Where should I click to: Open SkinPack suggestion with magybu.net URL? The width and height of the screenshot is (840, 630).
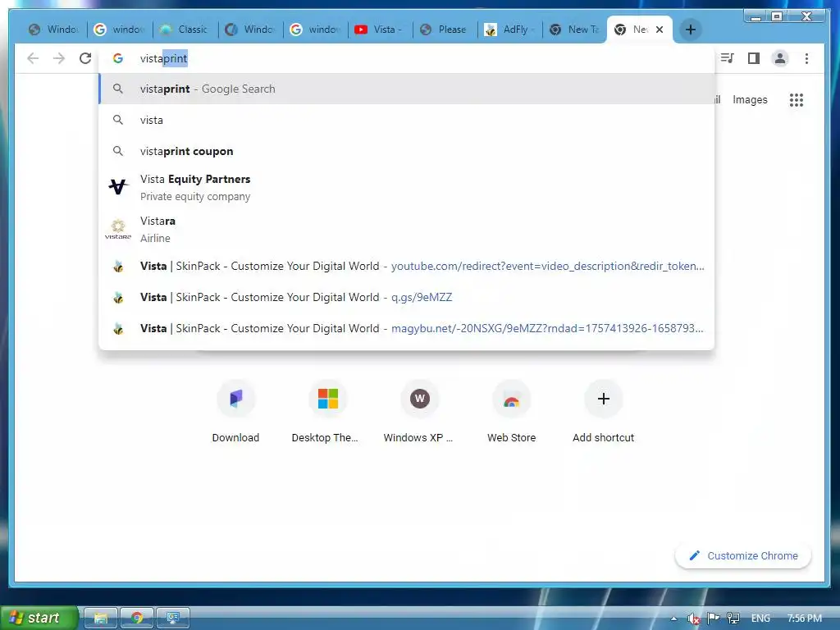click(x=407, y=328)
